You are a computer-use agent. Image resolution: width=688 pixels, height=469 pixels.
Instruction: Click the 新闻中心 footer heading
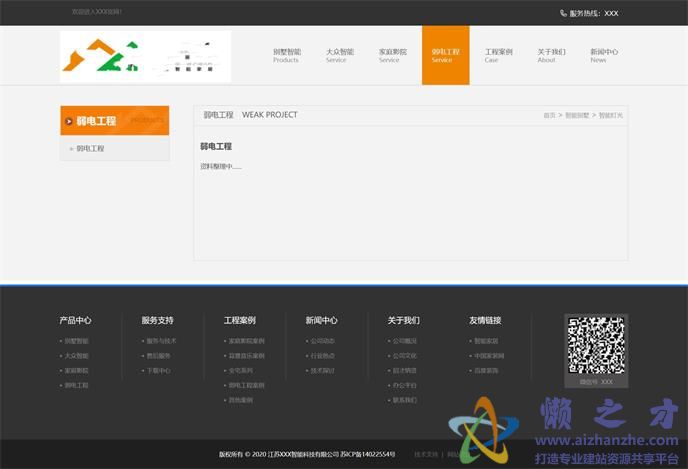pos(322,320)
